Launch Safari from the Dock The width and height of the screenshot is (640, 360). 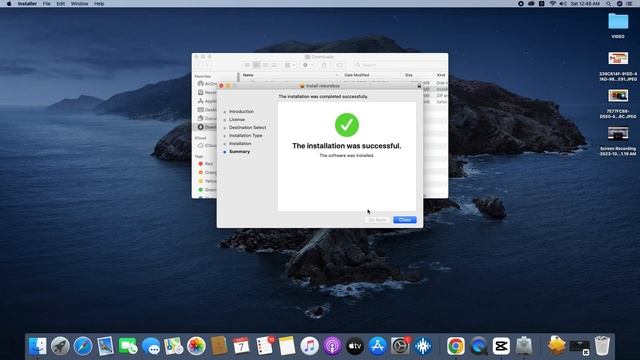(x=83, y=346)
